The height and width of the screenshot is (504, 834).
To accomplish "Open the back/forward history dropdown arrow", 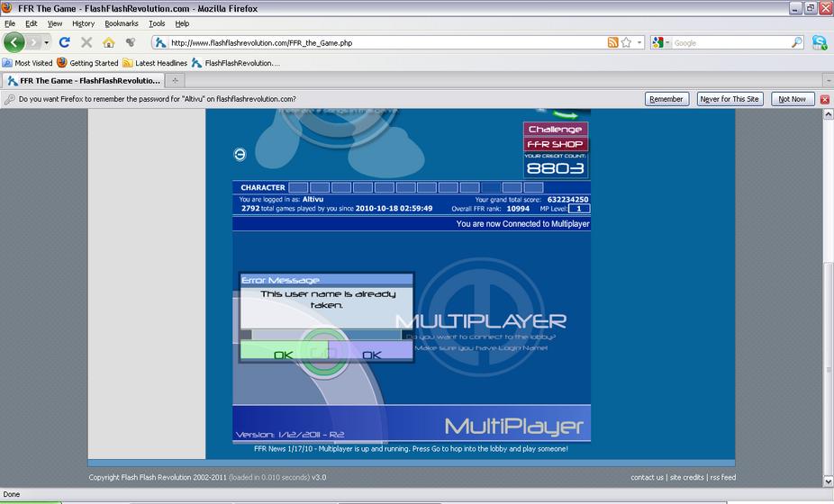I will (x=46, y=42).
